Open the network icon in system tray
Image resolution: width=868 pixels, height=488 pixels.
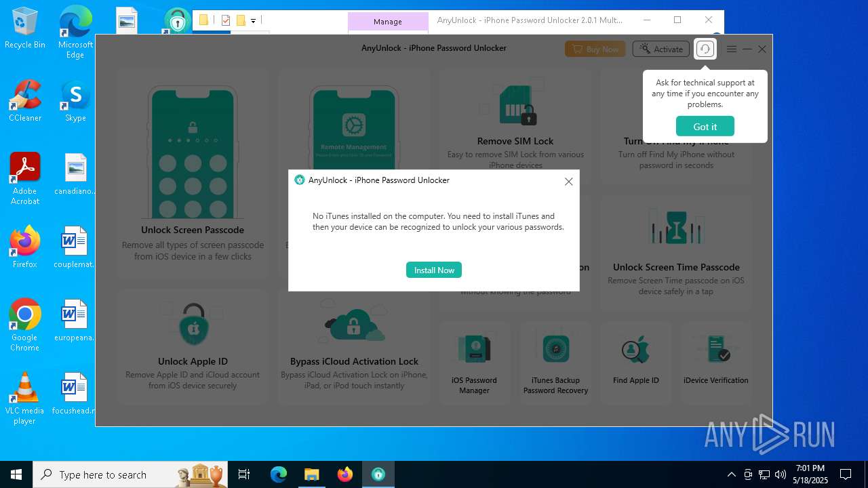[764, 474]
